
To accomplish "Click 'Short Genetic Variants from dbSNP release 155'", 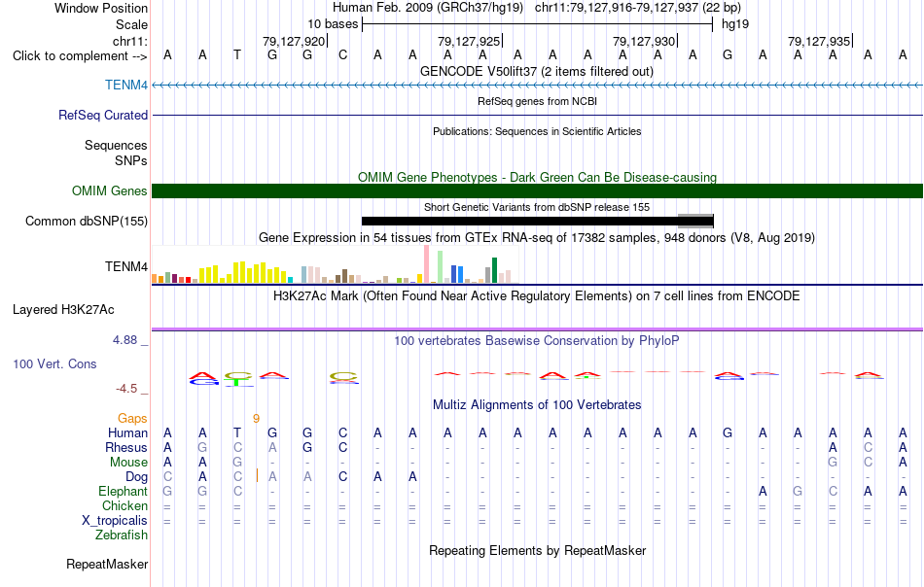I will [x=537, y=207].
